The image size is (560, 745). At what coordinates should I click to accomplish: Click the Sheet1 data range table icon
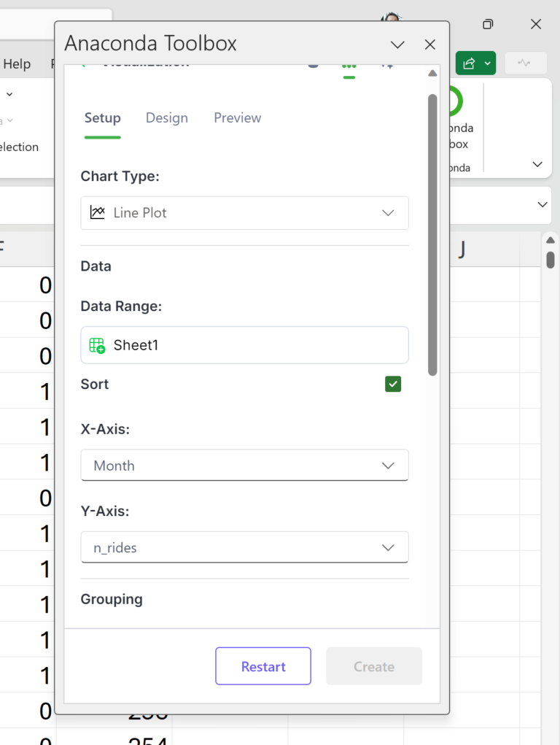point(97,345)
